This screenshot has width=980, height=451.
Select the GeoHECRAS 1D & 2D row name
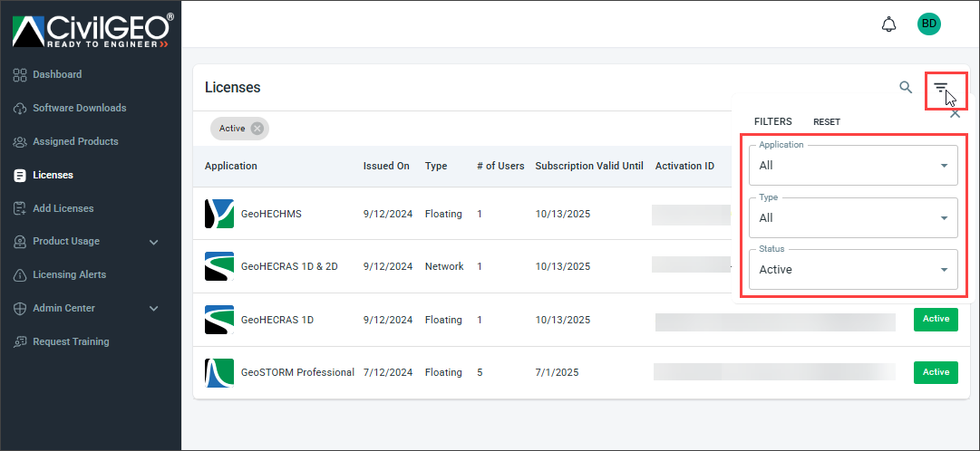pos(289,266)
